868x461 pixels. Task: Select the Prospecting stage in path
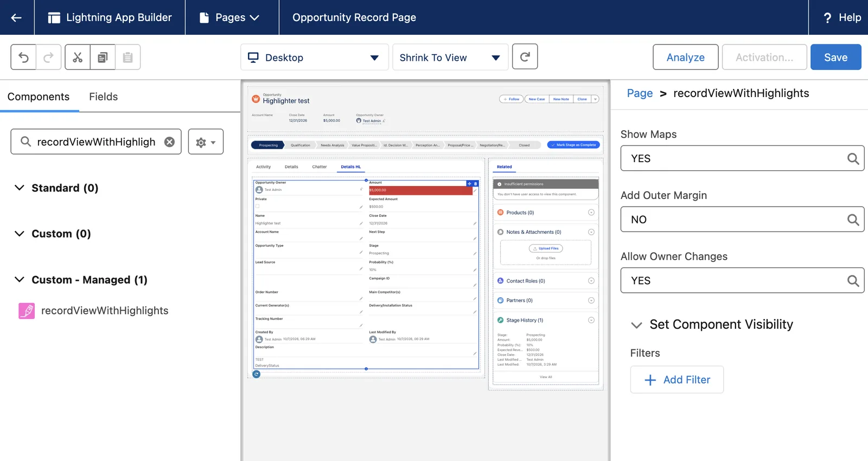(268, 145)
